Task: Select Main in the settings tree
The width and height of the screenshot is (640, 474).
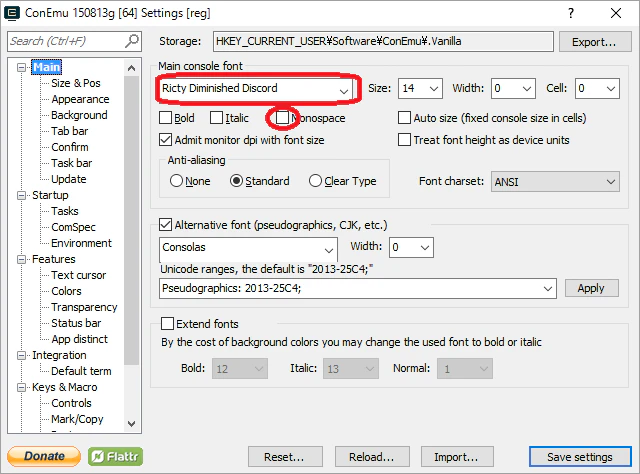Action: click(x=47, y=67)
